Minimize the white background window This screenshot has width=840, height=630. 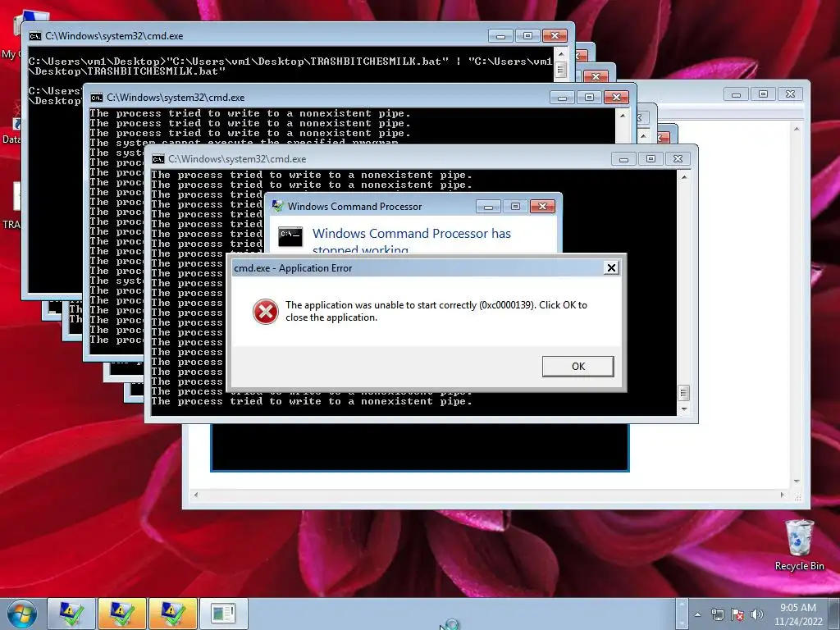pyautogui.click(x=736, y=94)
